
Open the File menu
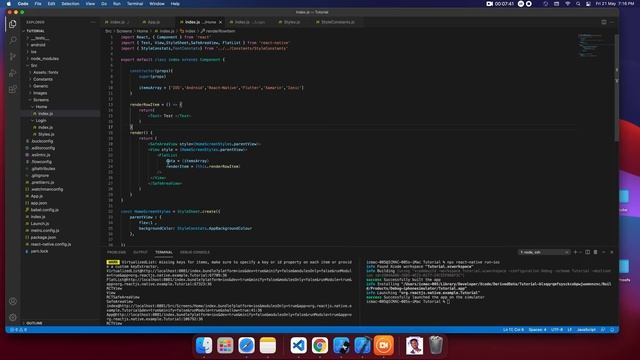pos(38,4)
